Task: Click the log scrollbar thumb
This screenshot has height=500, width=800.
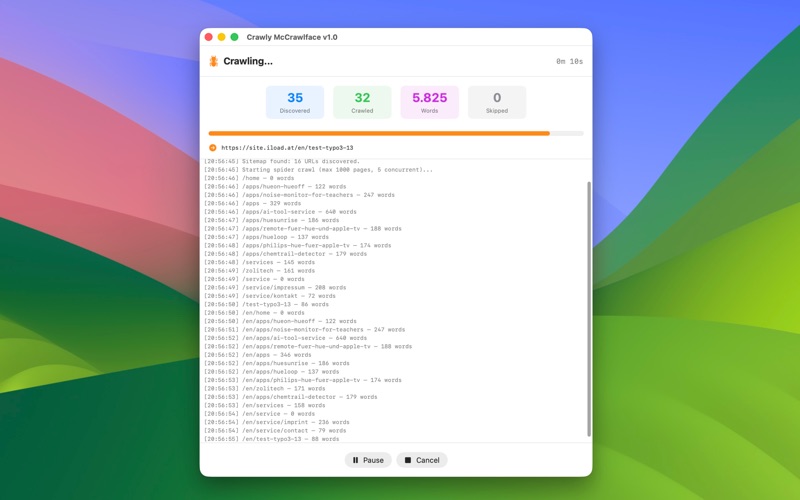Action: point(589,309)
